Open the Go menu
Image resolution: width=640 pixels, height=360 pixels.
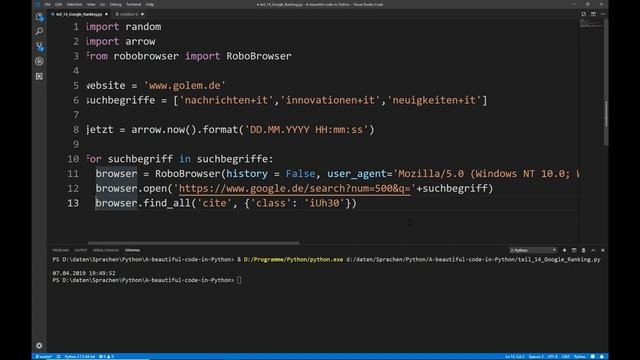point(102,4)
